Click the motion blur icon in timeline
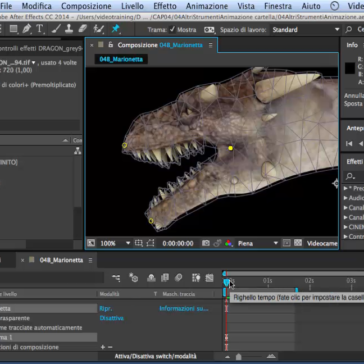Screen dimensions: 364x364 [x=178, y=278]
